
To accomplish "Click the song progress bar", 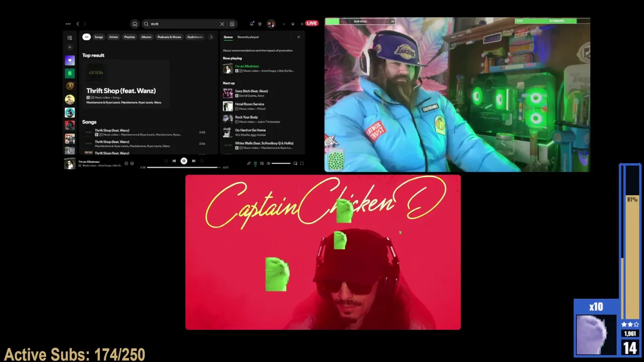I will 184,167.
